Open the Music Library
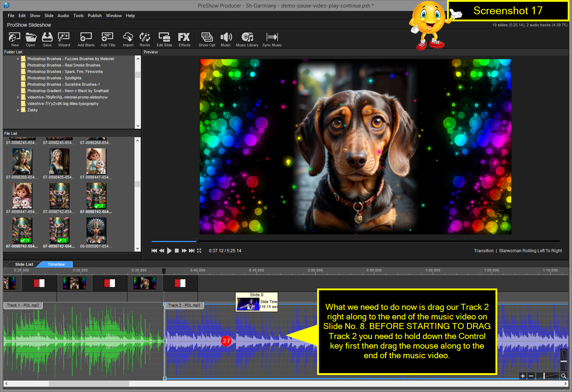This screenshot has height=392, width=572. (x=247, y=39)
